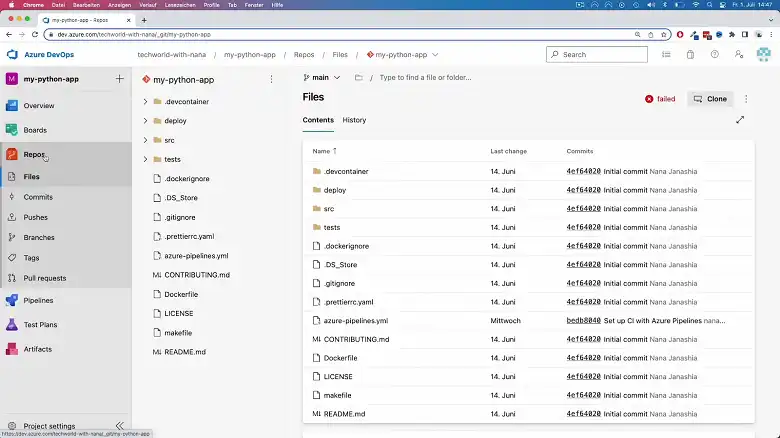The height and width of the screenshot is (438, 780).
Task: Open README.md in the tree
Action: tap(185, 352)
